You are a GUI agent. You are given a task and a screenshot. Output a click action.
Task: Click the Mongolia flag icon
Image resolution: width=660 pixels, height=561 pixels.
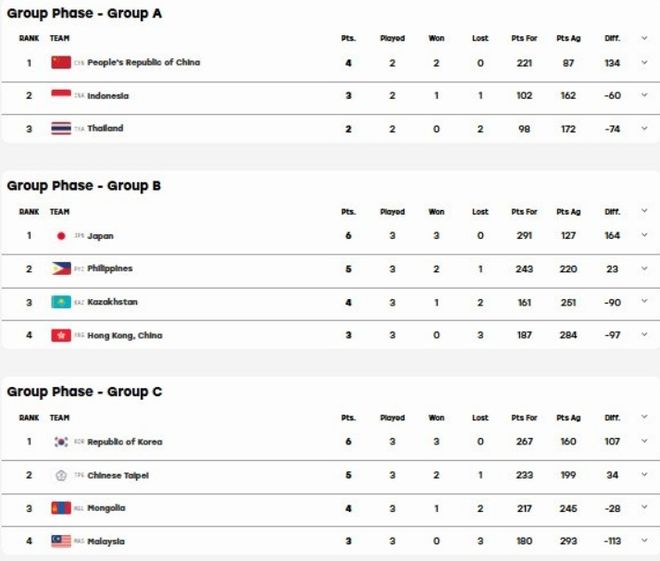coord(61,508)
